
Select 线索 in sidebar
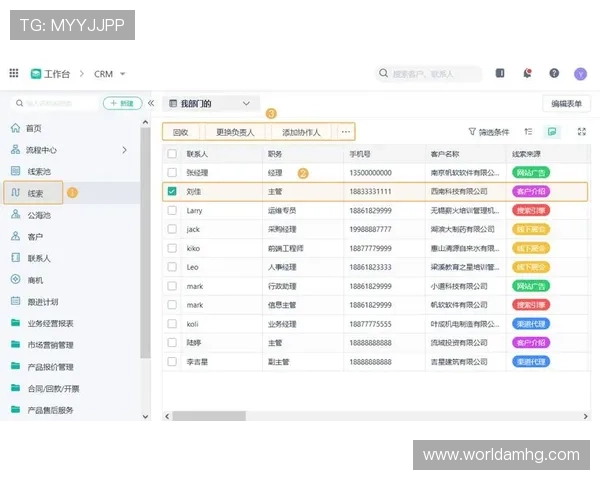coord(33,193)
